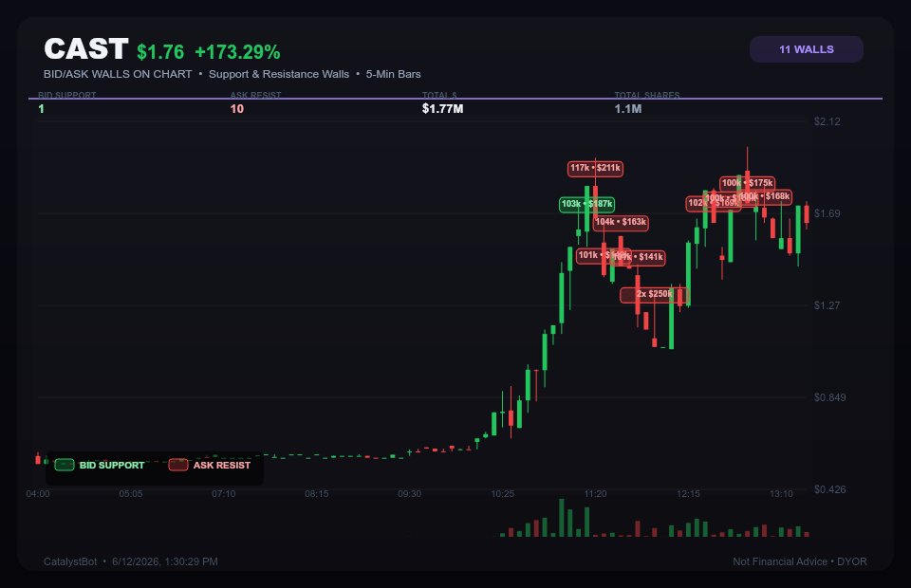Screen dimensions: 911x588
Task: Click the BID SUPPORT count 1
Action: click(x=41, y=108)
